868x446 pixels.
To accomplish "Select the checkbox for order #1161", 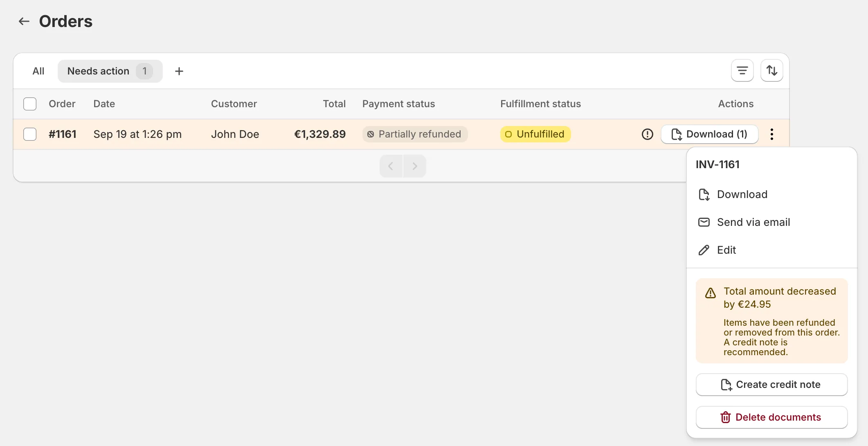I will pyautogui.click(x=30, y=134).
